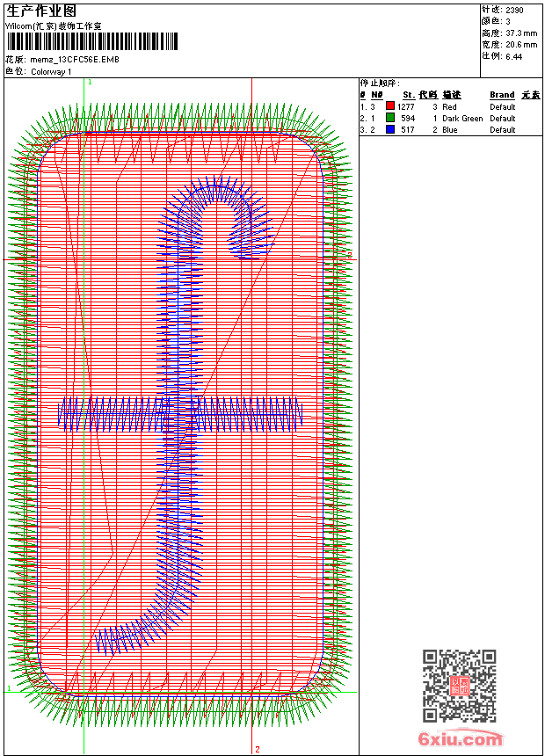This screenshot has height=756, width=545.
Task: Click the stitch count value 2390
Action: (514, 10)
